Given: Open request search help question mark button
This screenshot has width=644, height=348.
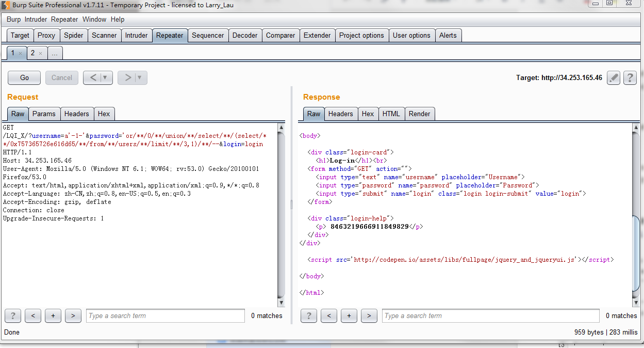Looking at the screenshot, I should tap(12, 315).
